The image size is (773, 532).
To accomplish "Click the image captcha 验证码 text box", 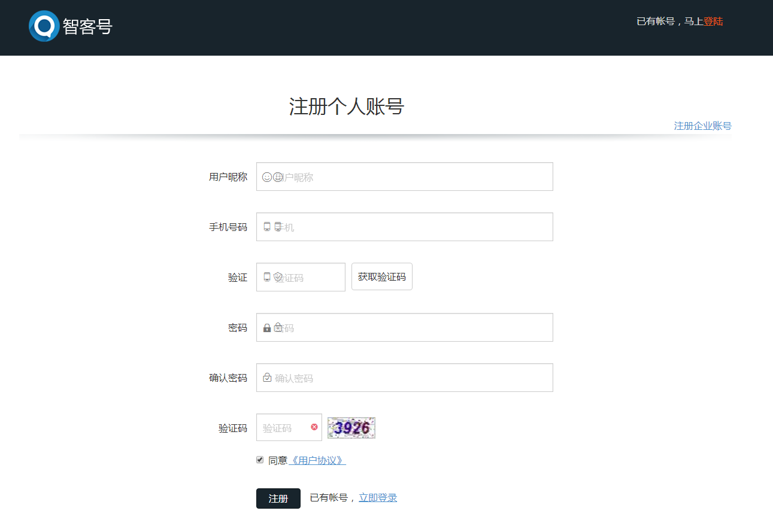I will click(284, 428).
